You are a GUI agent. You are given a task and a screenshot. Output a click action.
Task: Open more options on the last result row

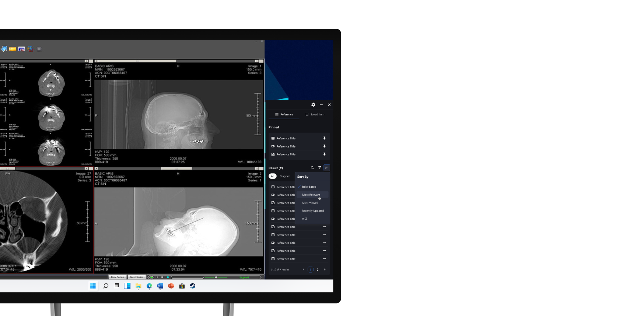[324, 259]
